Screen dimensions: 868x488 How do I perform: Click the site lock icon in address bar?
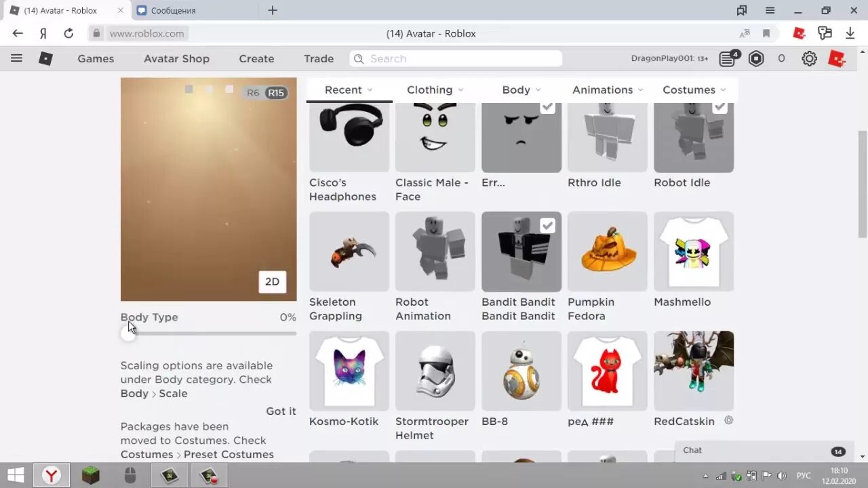[96, 33]
